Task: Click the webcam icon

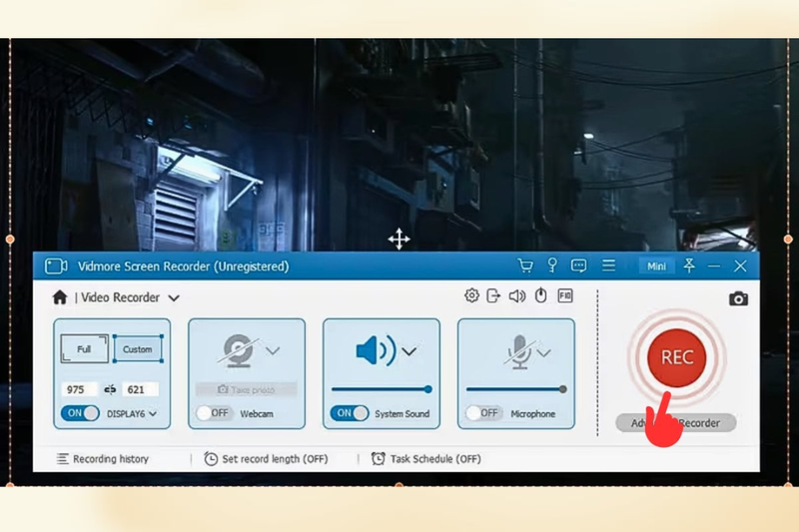Action: click(x=239, y=350)
